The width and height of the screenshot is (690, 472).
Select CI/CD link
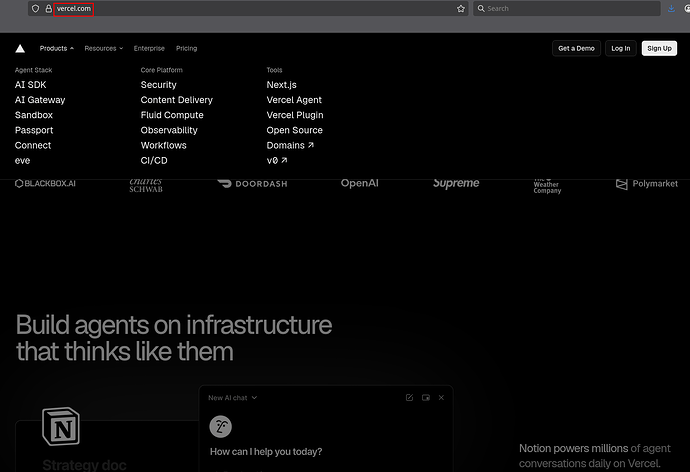154,161
